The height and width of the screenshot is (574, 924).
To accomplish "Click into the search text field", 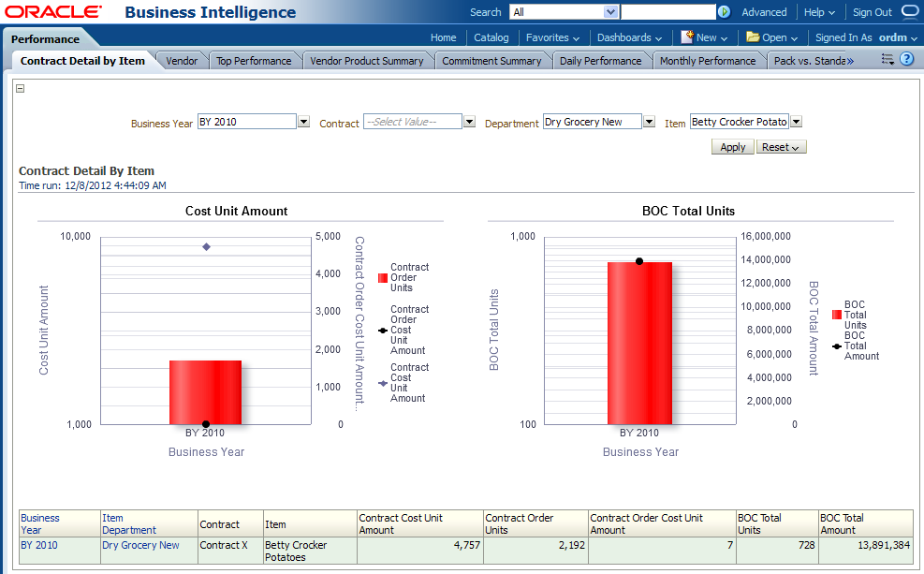I will click(667, 12).
